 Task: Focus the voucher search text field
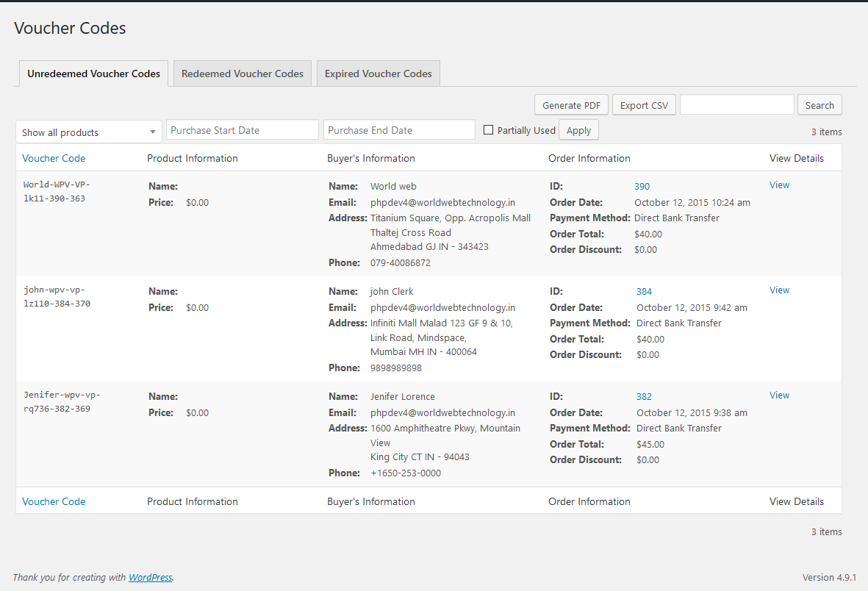pos(736,105)
